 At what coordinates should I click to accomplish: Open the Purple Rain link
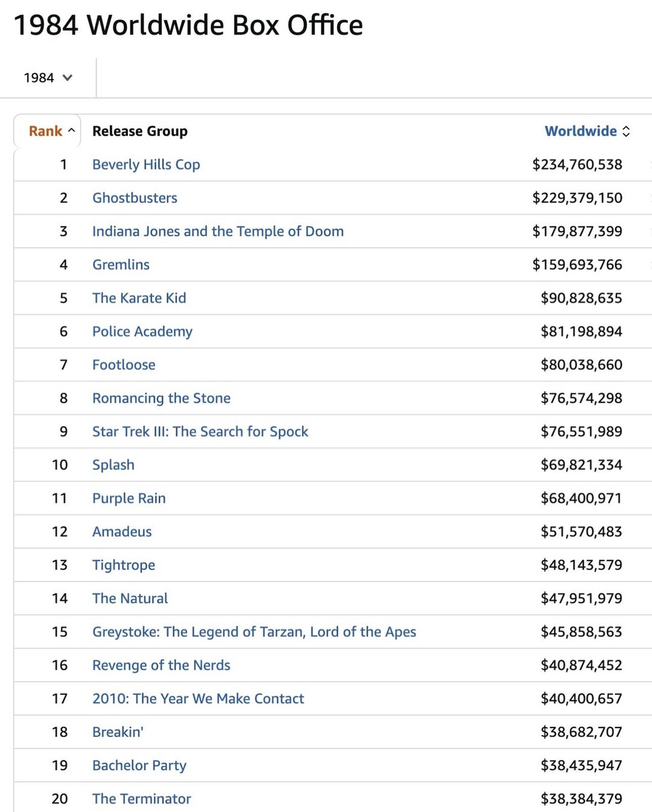(x=129, y=498)
